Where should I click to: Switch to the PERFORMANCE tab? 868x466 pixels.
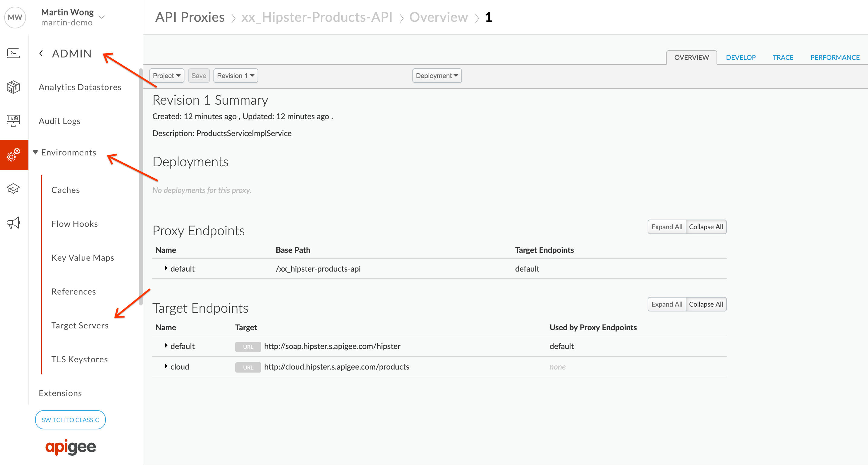point(835,57)
